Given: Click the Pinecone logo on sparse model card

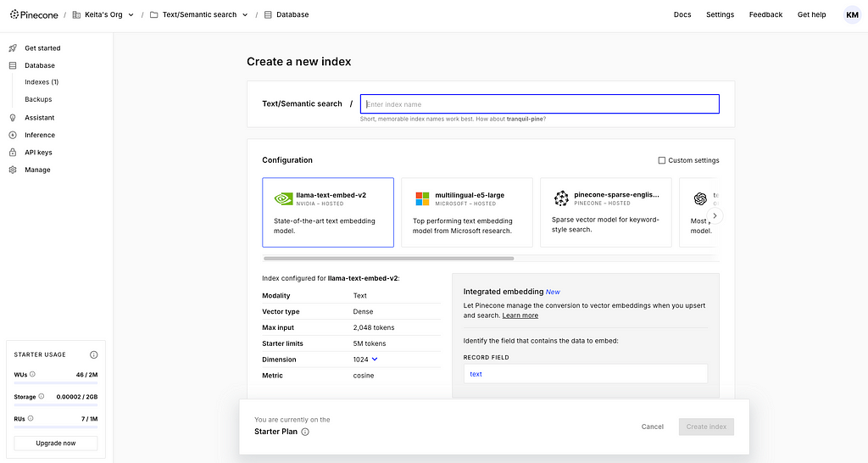Looking at the screenshot, I should tap(561, 198).
